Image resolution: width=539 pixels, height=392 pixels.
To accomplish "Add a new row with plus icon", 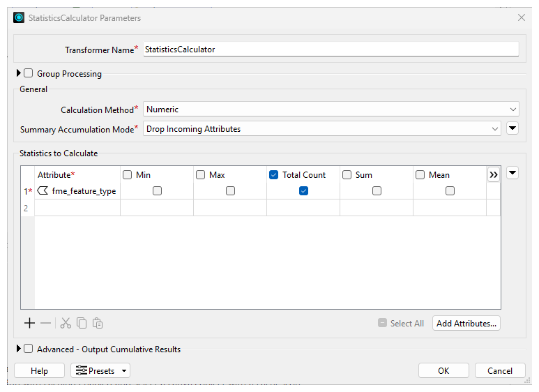I will pyautogui.click(x=29, y=323).
